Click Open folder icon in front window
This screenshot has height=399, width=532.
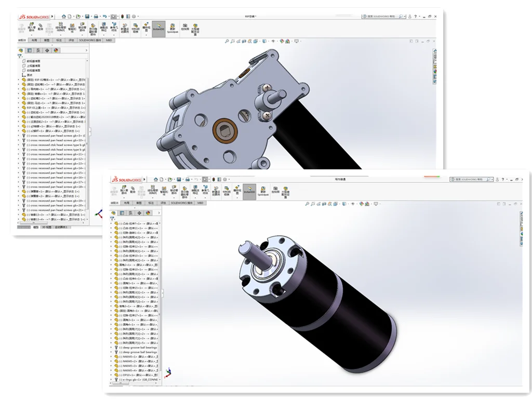pyautogui.click(x=170, y=179)
